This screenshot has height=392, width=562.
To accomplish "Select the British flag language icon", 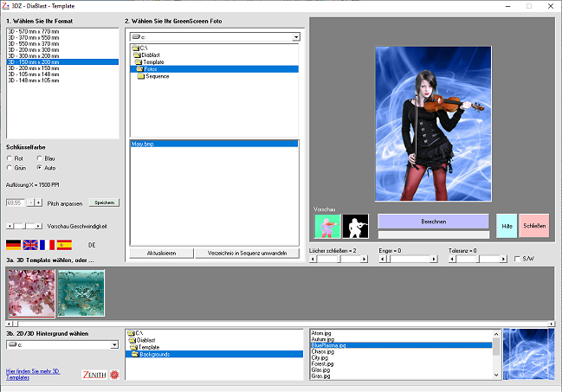I will (30, 245).
